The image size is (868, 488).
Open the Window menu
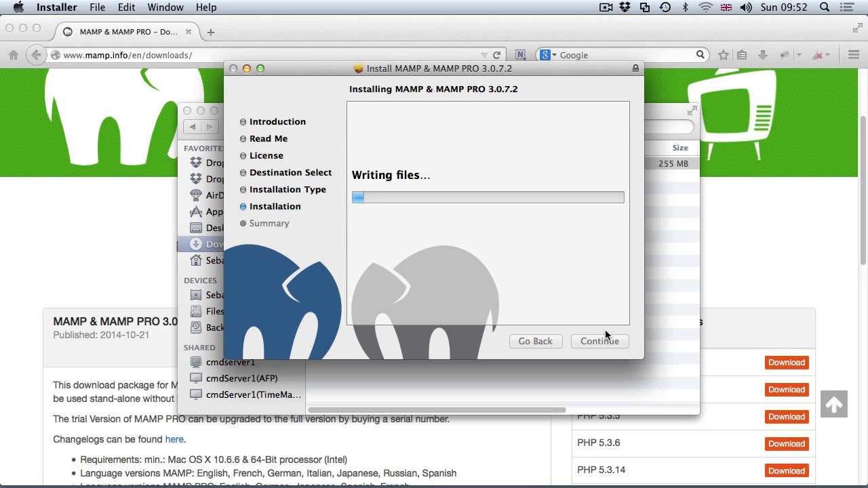165,7
